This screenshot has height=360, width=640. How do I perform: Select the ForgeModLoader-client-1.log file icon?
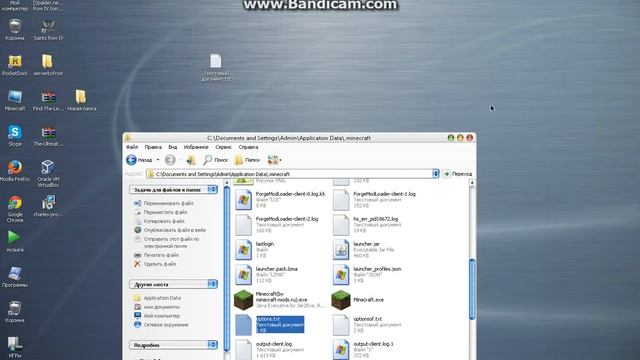(x=341, y=200)
